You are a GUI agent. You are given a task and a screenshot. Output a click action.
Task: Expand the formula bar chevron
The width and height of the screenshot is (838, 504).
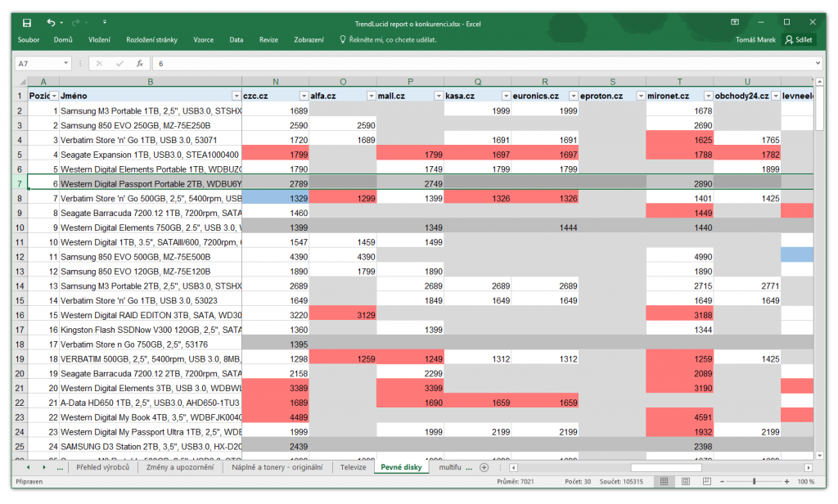pyautogui.click(x=818, y=63)
